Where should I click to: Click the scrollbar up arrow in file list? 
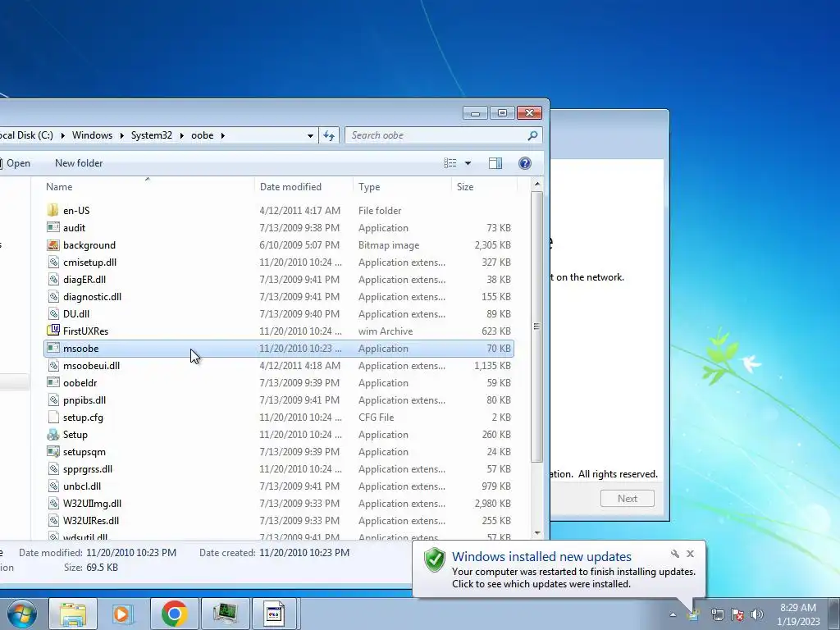pos(536,185)
